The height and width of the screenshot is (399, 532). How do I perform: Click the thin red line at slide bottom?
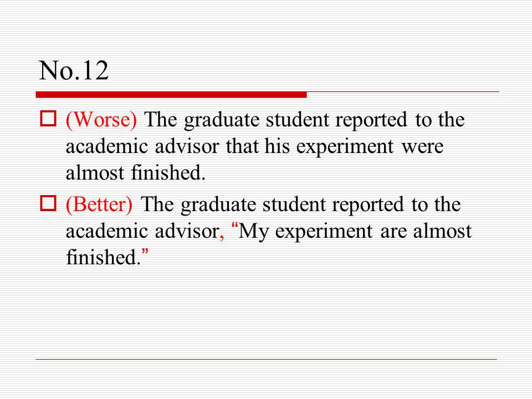(267, 359)
